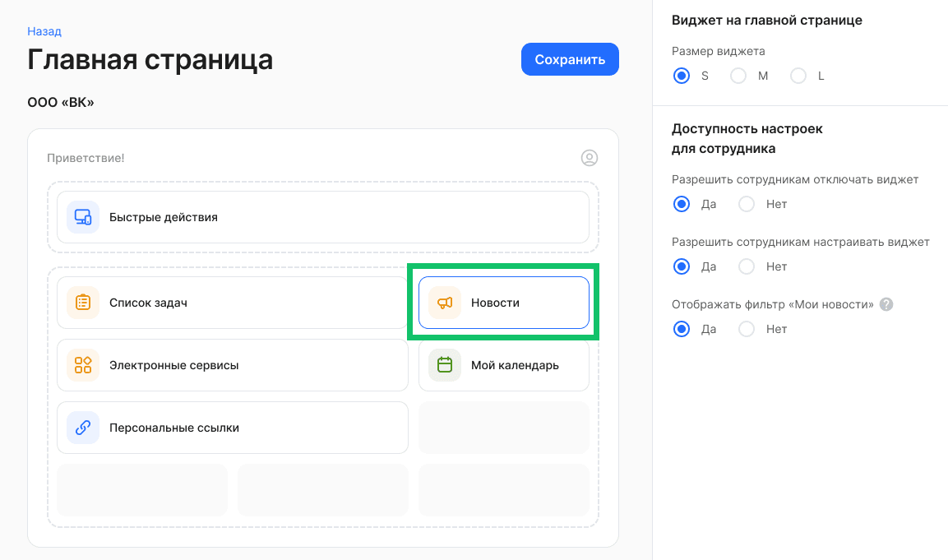This screenshot has width=948, height=560.
Task: Click the Электронные сервисы widget tile
Action: click(233, 364)
